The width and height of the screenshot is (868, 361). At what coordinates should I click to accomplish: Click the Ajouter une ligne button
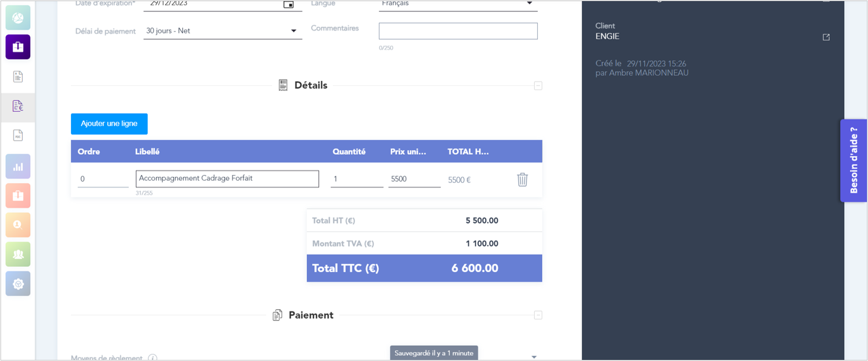tap(109, 124)
